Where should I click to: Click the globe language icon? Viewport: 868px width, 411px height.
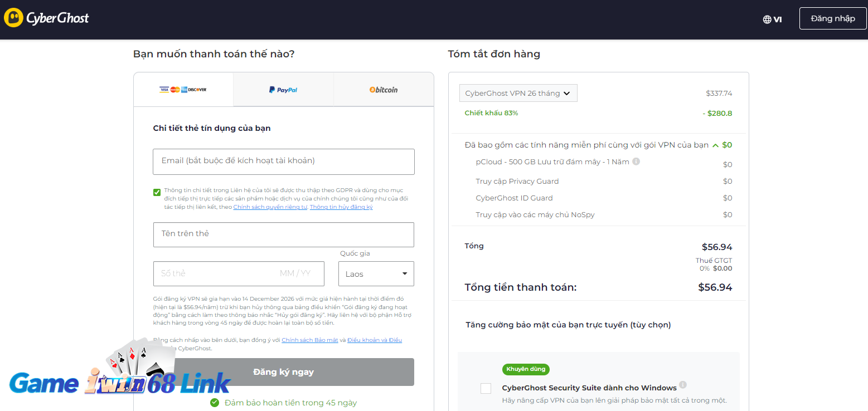767,19
